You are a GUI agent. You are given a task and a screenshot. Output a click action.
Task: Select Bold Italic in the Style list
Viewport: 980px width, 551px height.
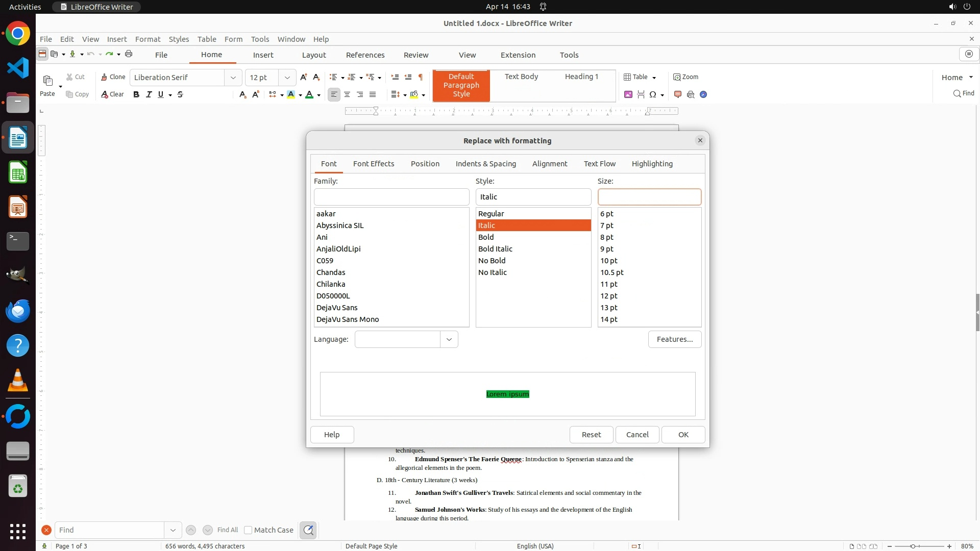[495, 249]
